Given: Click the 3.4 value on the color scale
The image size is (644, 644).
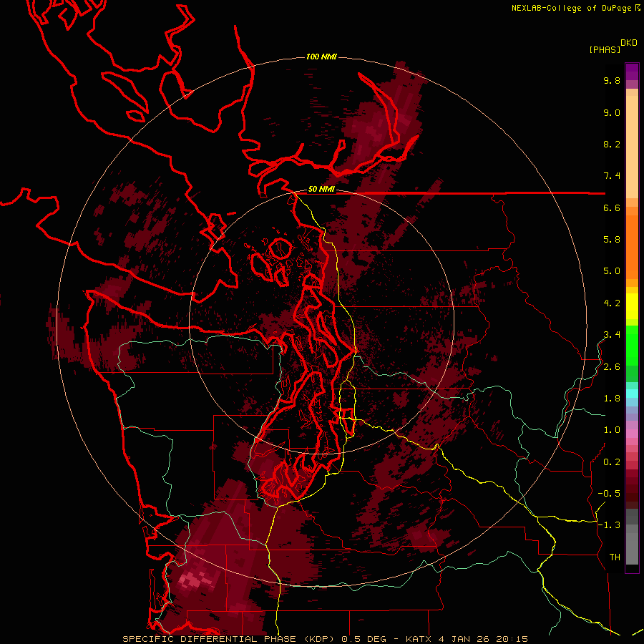Looking at the screenshot, I should pos(612,335).
